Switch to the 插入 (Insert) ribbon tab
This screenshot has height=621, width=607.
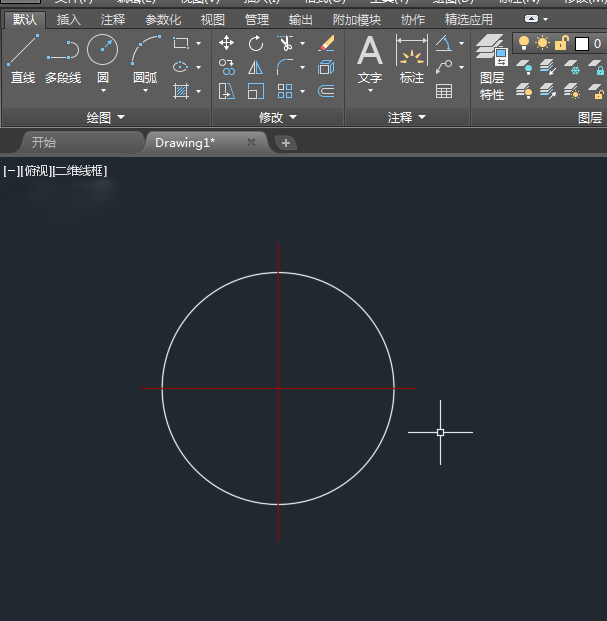pos(69,19)
